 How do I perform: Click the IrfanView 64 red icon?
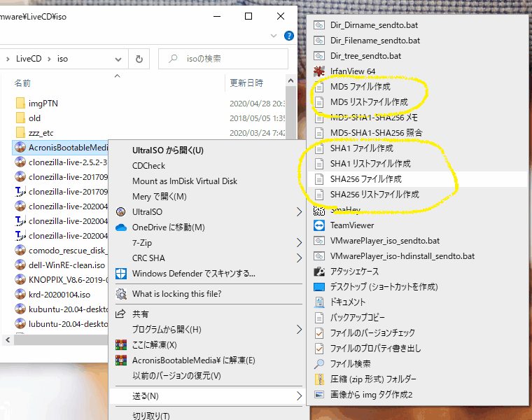(319, 71)
